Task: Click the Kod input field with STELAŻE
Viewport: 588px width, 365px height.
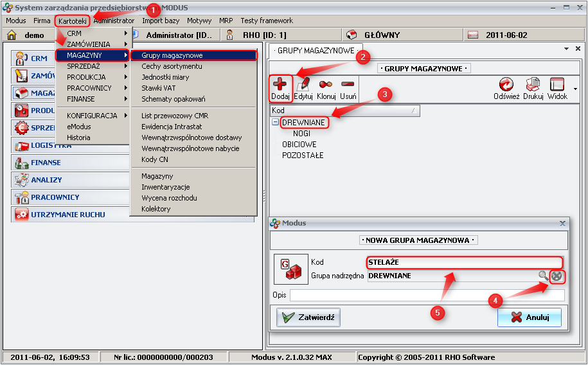Action: click(465, 262)
